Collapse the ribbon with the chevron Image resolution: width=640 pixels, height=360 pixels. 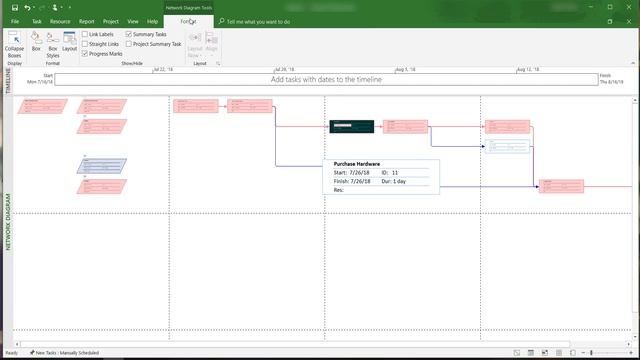(x=633, y=63)
